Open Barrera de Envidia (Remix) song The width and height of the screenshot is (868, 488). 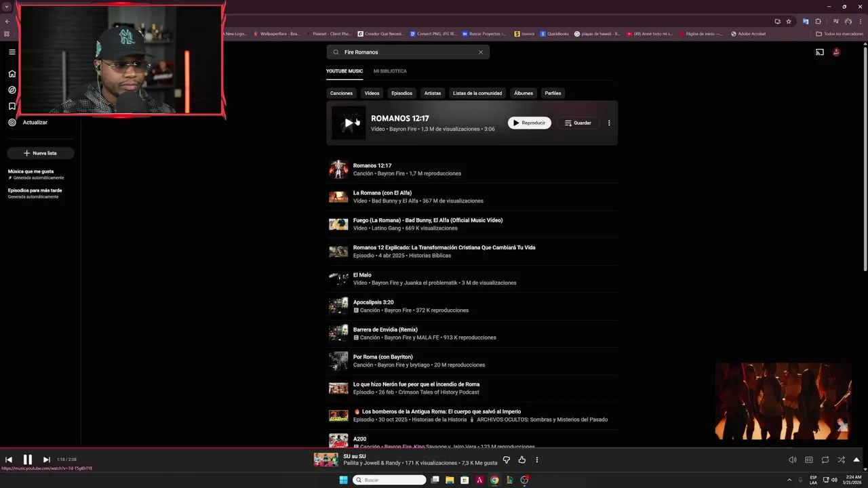pos(472,333)
